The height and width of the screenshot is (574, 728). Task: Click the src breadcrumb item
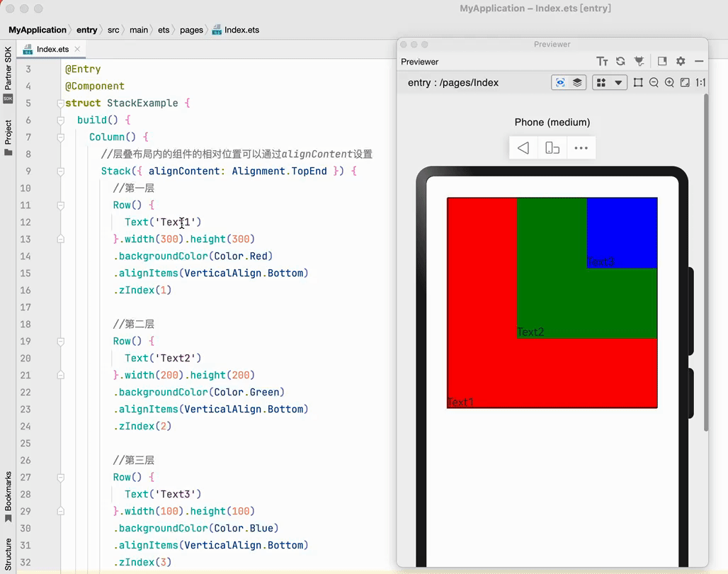[113, 30]
